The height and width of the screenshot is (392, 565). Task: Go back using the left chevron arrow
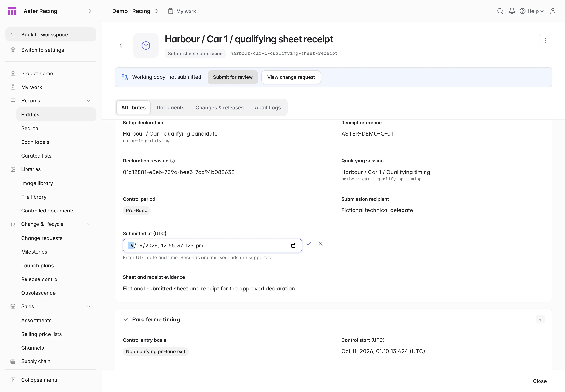click(x=121, y=45)
